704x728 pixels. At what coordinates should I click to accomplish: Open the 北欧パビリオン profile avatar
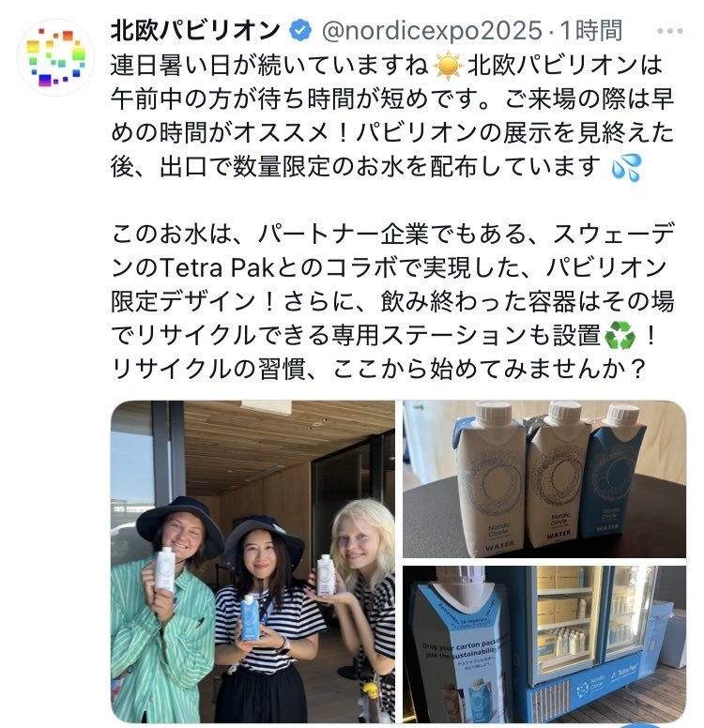tap(55, 57)
